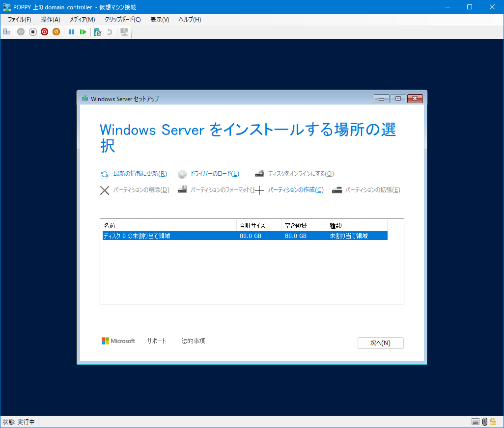Click the 法的事項 link

pos(193,341)
